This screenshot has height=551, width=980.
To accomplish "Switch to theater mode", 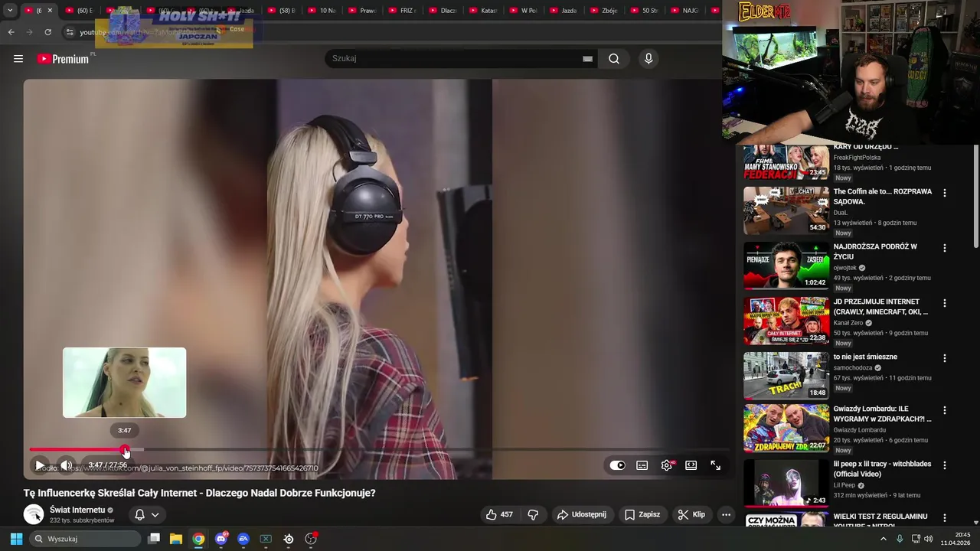I will (x=691, y=465).
